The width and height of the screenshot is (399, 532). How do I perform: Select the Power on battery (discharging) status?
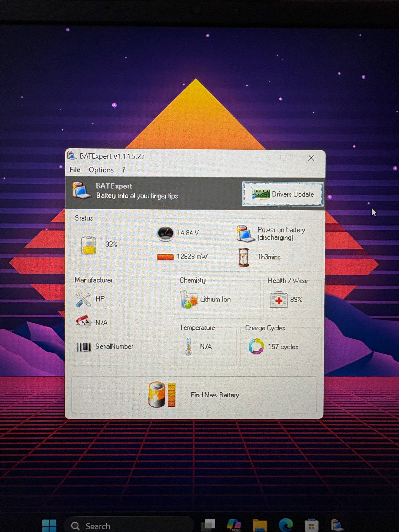(x=281, y=234)
